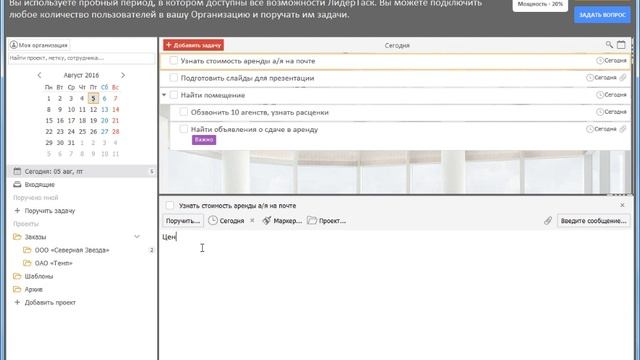Open the due date clock in detail panel
640x360 pixels.
pyautogui.click(x=213, y=220)
